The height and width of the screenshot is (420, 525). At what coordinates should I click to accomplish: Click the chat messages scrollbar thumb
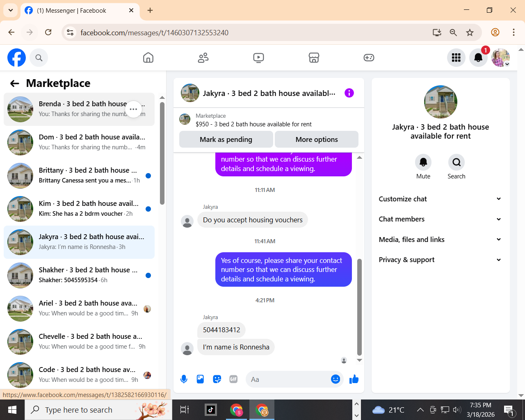[x=360, y=307]
